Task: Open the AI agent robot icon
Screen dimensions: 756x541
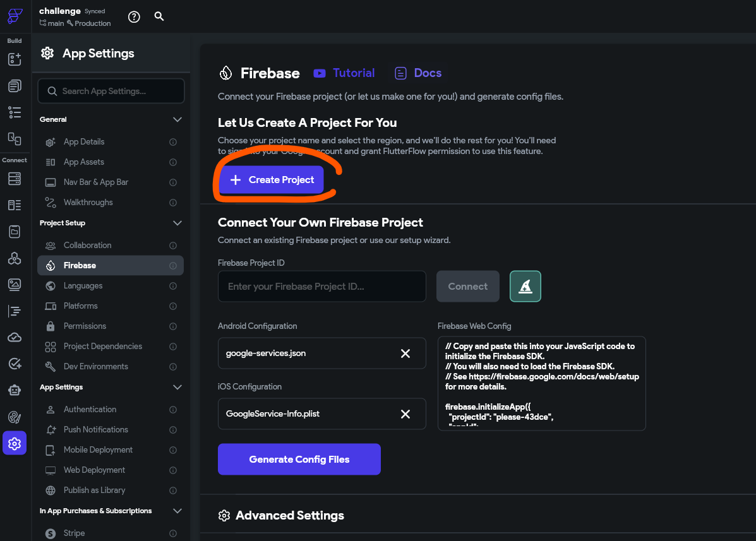Action: (x=15, y=390)
